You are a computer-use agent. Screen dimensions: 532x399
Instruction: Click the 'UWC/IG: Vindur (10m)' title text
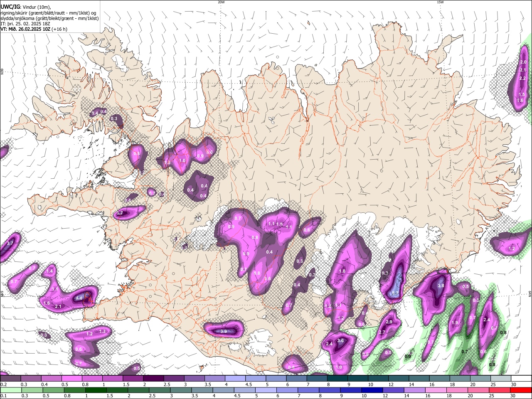tap(26, 7)
